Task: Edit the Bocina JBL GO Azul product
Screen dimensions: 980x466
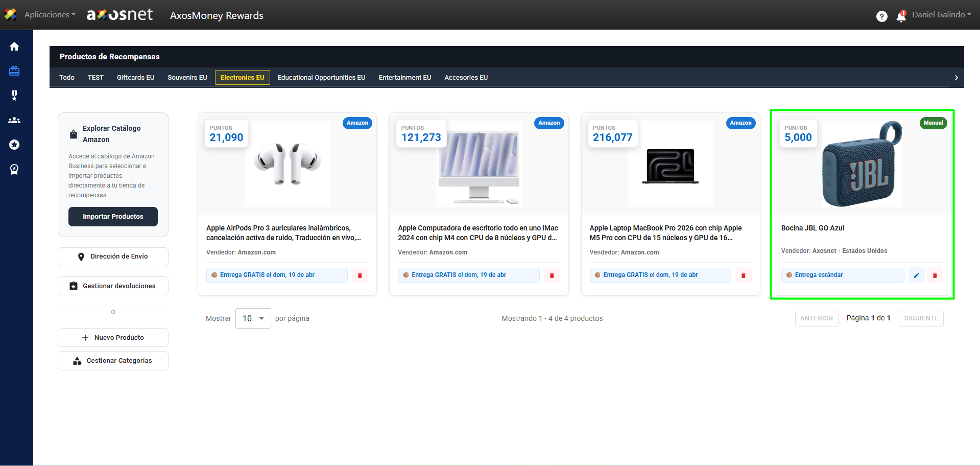Action: click(916, 275)
